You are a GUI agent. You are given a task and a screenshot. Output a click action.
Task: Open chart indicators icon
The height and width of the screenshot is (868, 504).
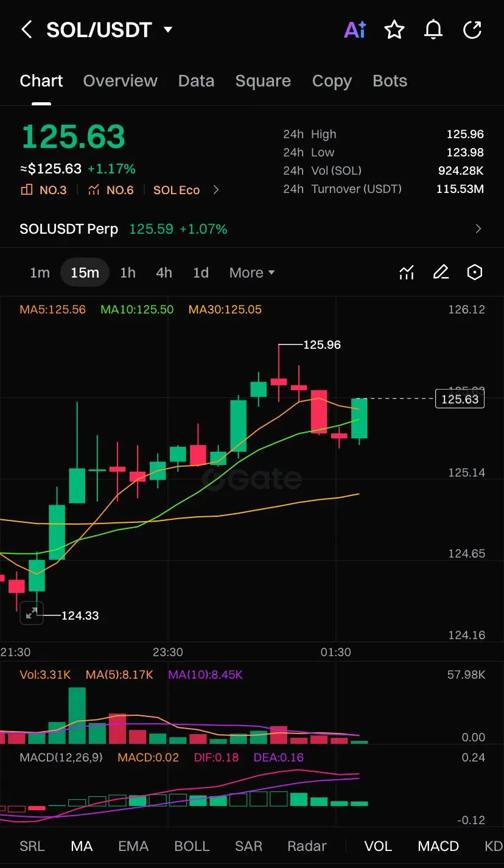[x=407, y=272]
